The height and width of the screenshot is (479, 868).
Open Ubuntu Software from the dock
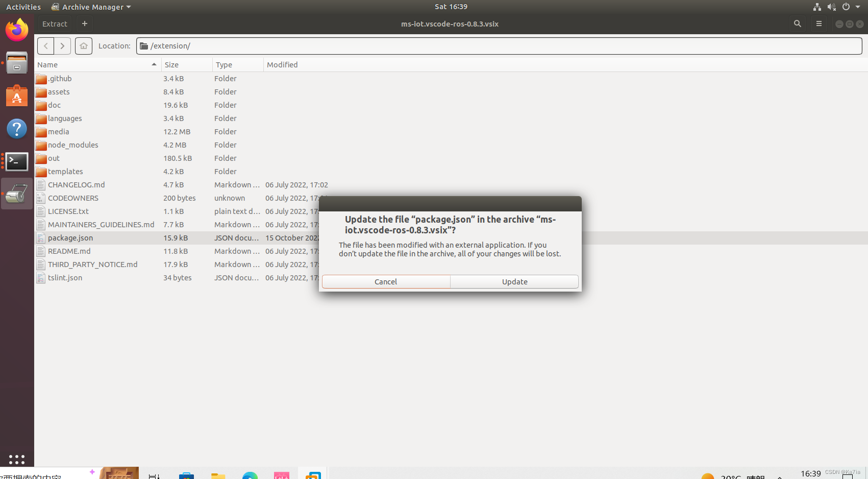(17, 96)
